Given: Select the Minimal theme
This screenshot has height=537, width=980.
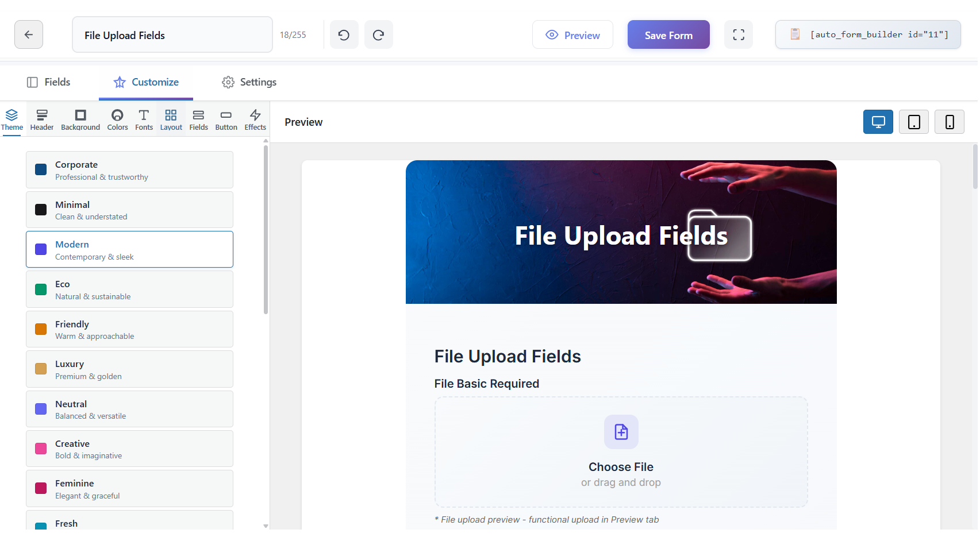Looking at the screenshot, I should pyautogui.click(x=129, y=210).
